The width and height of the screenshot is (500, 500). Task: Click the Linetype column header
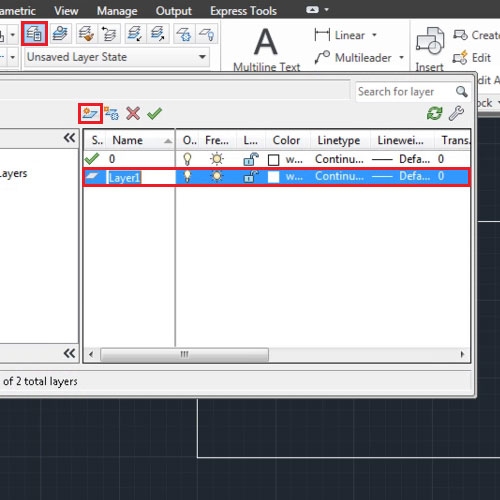339,140
